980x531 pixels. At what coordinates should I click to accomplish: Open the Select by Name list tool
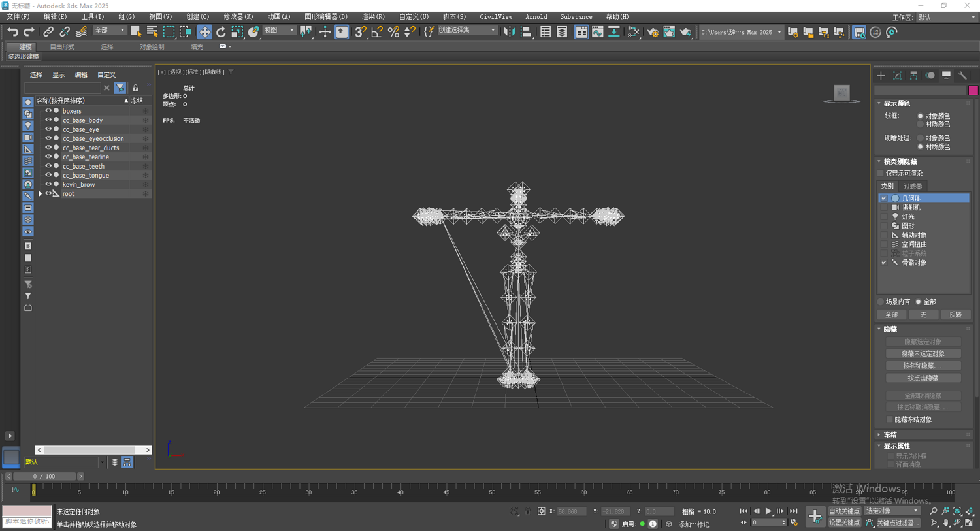pyautogui.click(x=152, y=32)
